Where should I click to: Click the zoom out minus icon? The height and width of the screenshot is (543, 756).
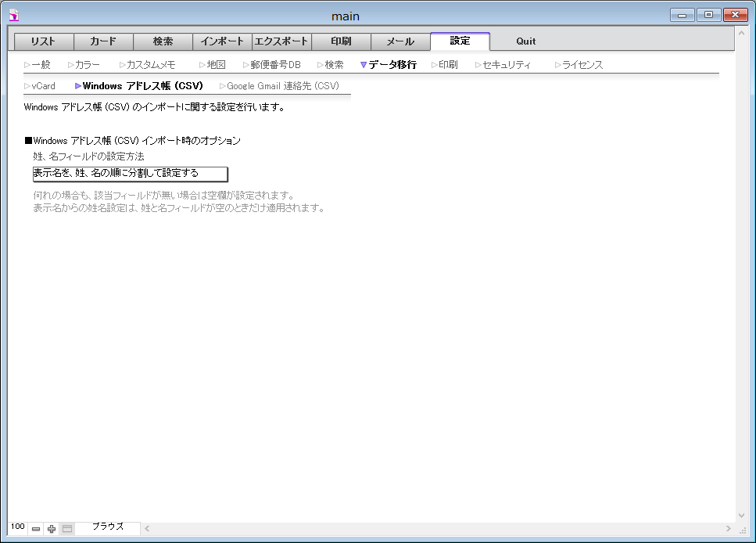pos(36,529)
